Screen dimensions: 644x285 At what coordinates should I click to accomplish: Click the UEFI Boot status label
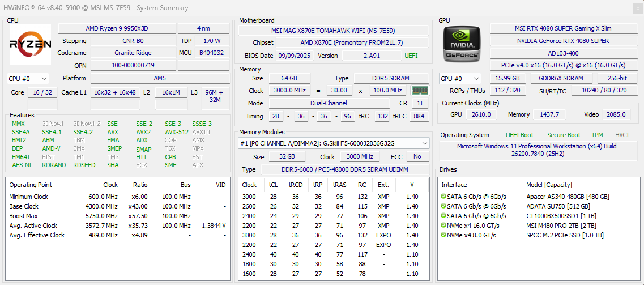520,135
